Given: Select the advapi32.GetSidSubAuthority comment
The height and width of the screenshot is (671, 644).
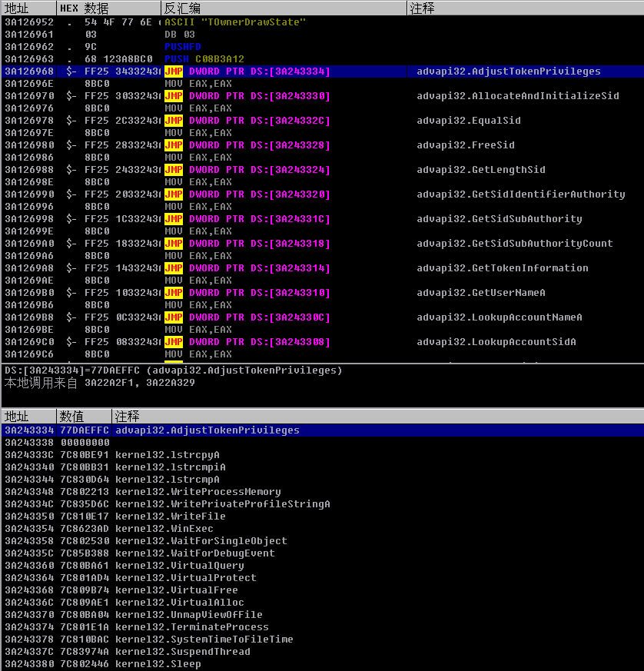Looking at the screenshot, I should (500, 219).
